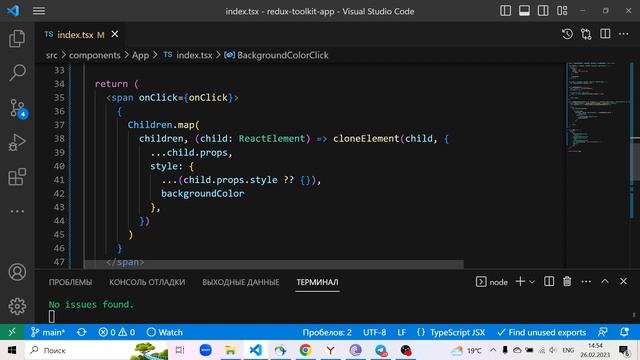Open editor More Actions ellipsis
Screen dimensions: 640x360
tap(623, 34)
